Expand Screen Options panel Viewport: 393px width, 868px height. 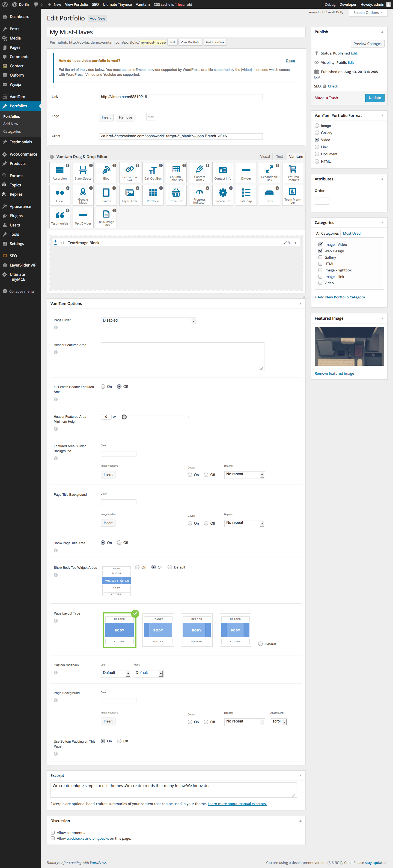(368, 13)
